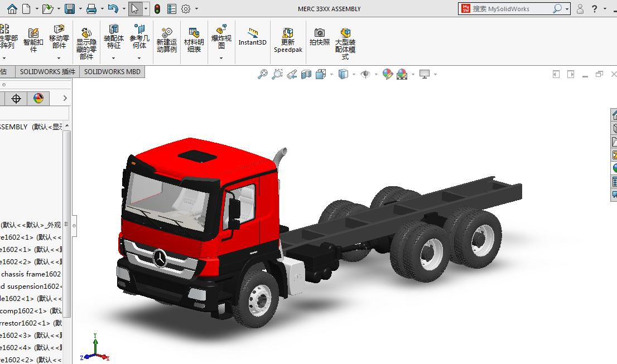Click Take Snapshot (拍快照) camera icon

[320, 37]
